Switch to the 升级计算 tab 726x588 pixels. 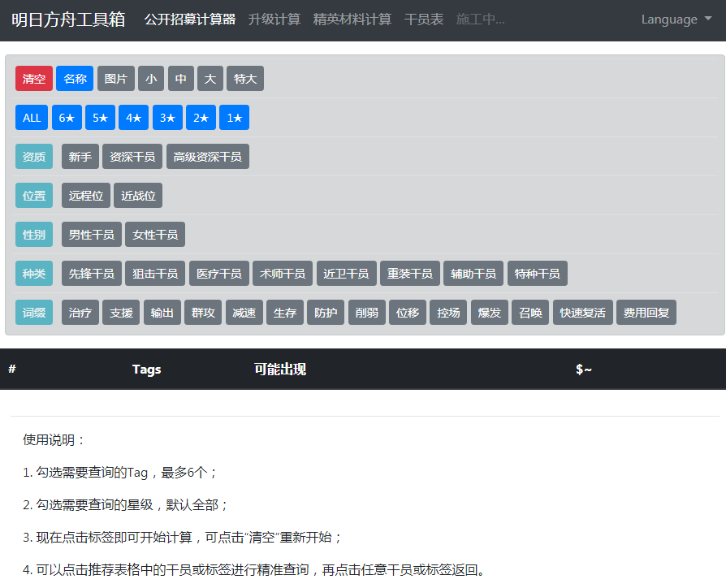coord(274,19)
